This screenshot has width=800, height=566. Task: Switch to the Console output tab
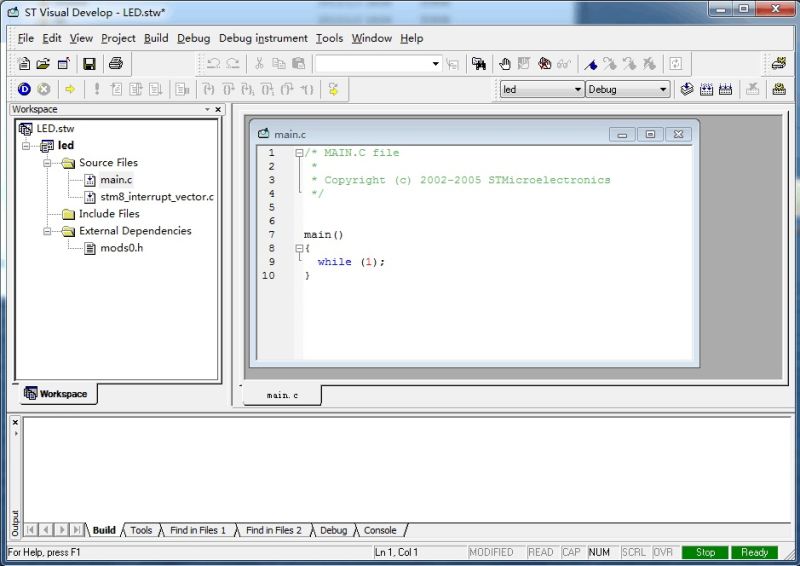pyautogui.click(x=380, y=530)
